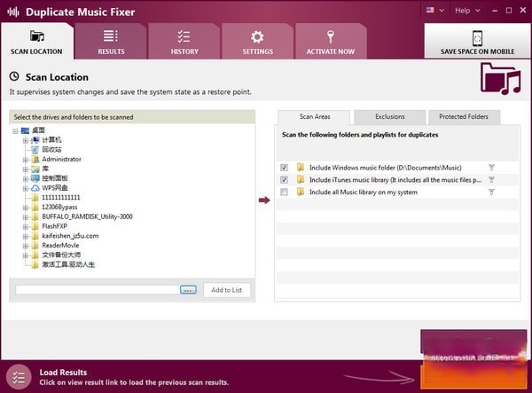Check Include all Music library checkbox

[x=284, y=193]
